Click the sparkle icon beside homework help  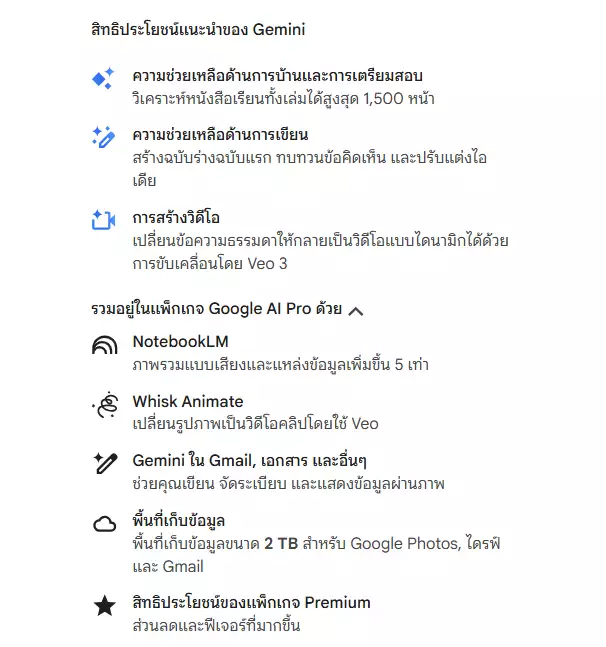(104, 79)
